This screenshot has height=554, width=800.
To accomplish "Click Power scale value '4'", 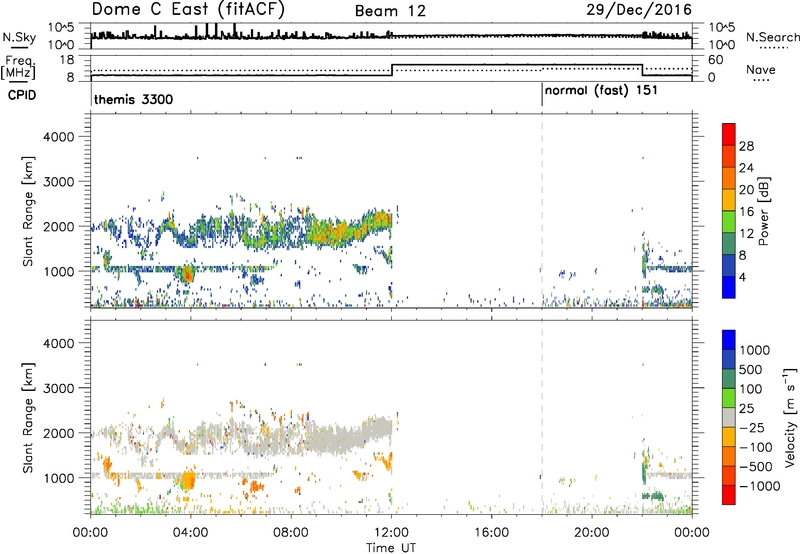I will [743, 277].
